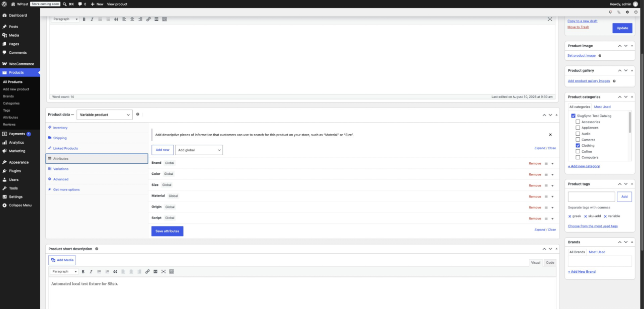Open the store setup task list icon
The image size is (644, 309).
(619, 12)
